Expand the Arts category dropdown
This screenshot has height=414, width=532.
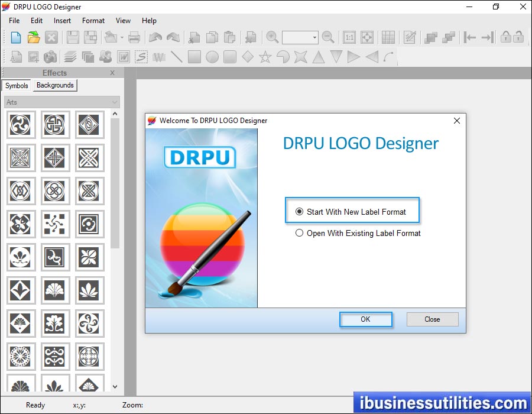115,102
